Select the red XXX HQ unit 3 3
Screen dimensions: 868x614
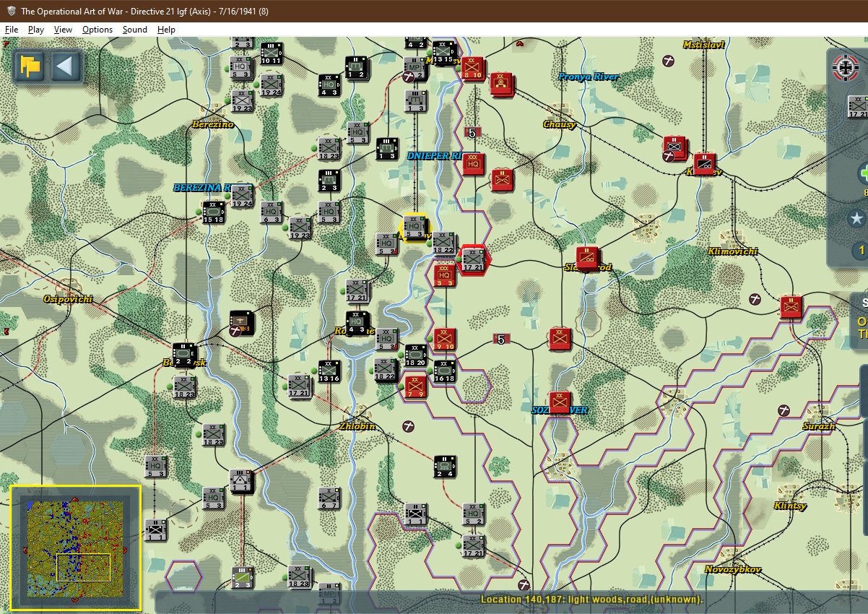pos(444,274)
